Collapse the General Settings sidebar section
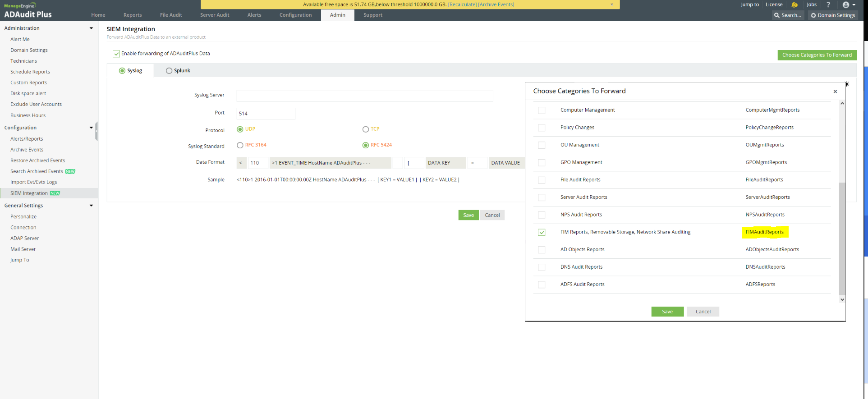The height and width of the screenshot is (399, 868). click(91, 206)
